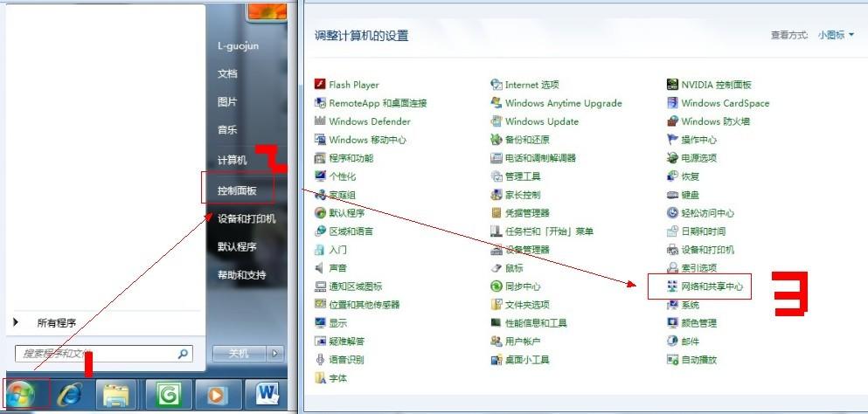Select 控制面板 in the Start menu
This screenshot has width=868, height=414.
pos(237,190)
